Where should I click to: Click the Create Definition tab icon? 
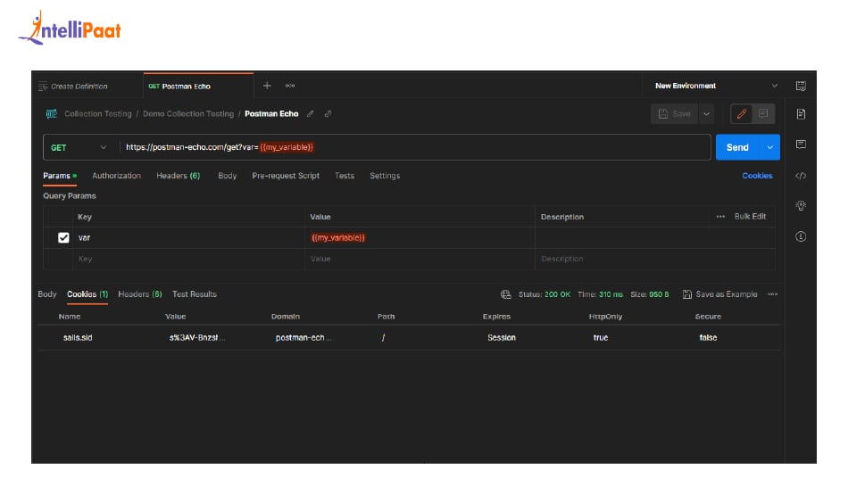click(43, 87)
